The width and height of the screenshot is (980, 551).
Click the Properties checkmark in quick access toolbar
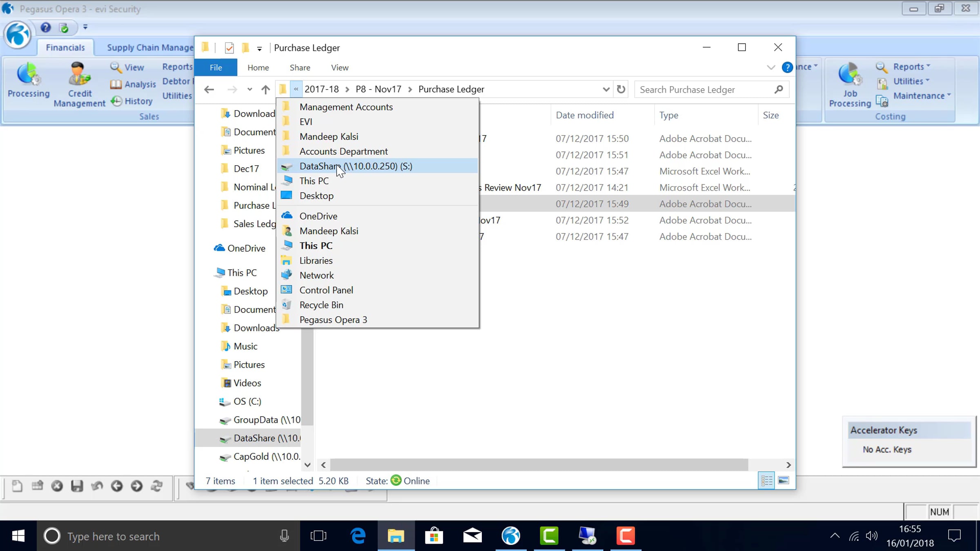(x=229, y=48)
